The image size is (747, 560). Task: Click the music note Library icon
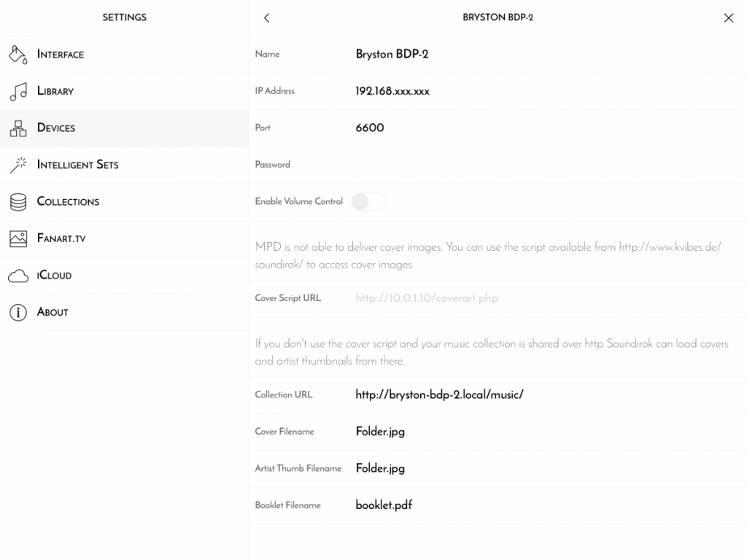pos(18,91)
